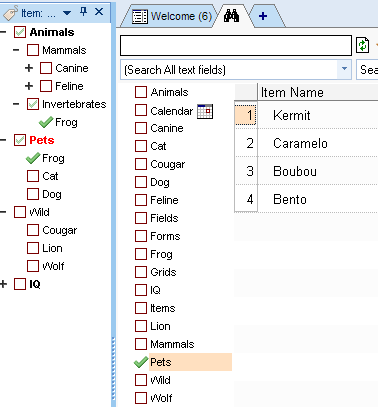Open panel menu arrow next to Item title
The image size is (378, 407).
tap(67, 13)
